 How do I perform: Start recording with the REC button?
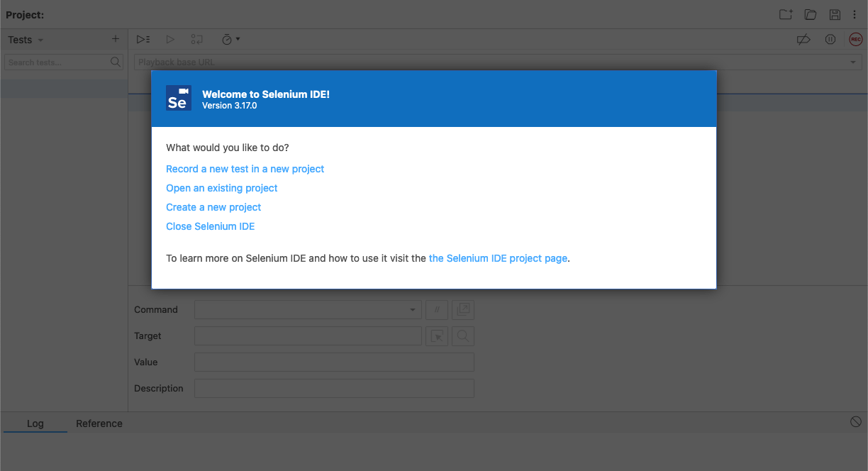(x=855, y=39)
